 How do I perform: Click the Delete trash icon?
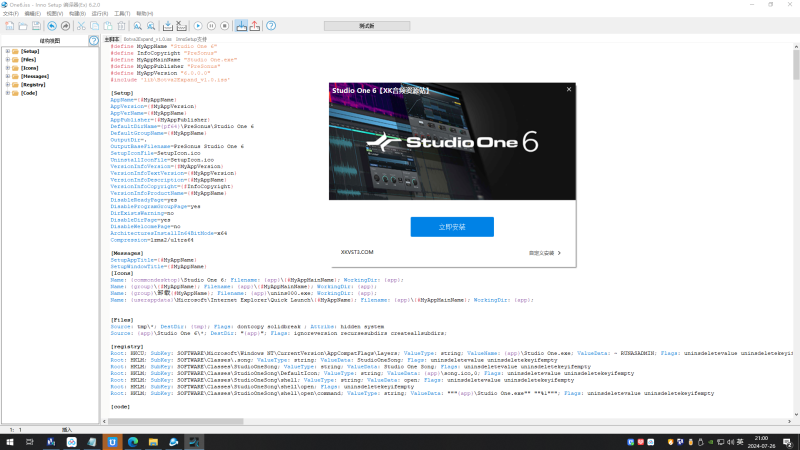pos(121,26)
